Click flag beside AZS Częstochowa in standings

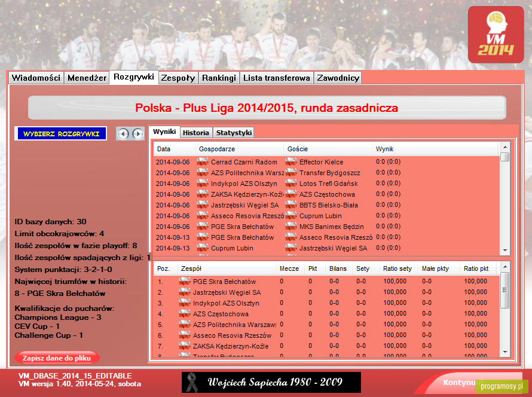coord(185,314)
